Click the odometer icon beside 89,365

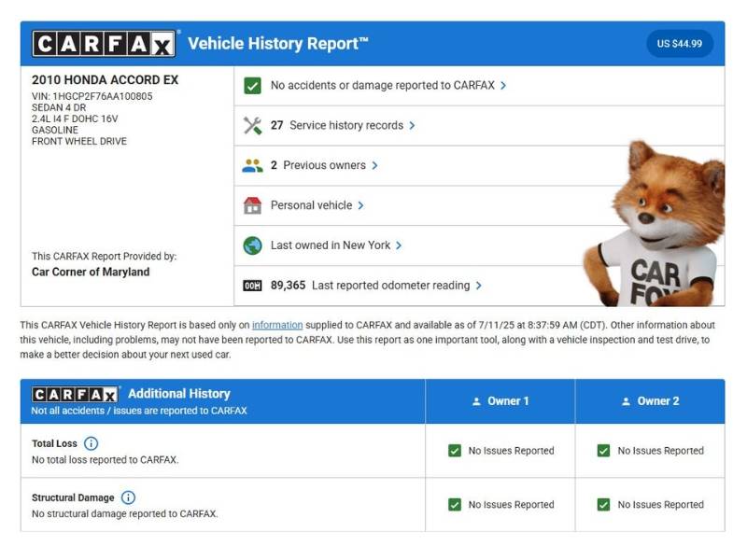tap(252, 286)
